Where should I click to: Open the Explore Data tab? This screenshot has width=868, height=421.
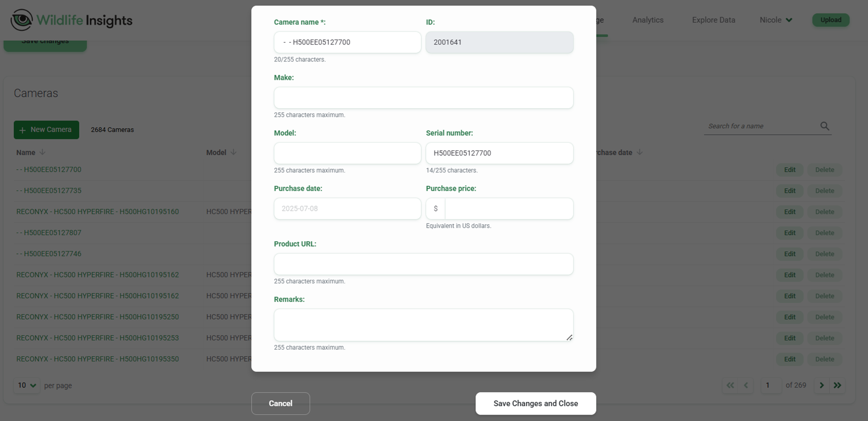tap(713, 20)
